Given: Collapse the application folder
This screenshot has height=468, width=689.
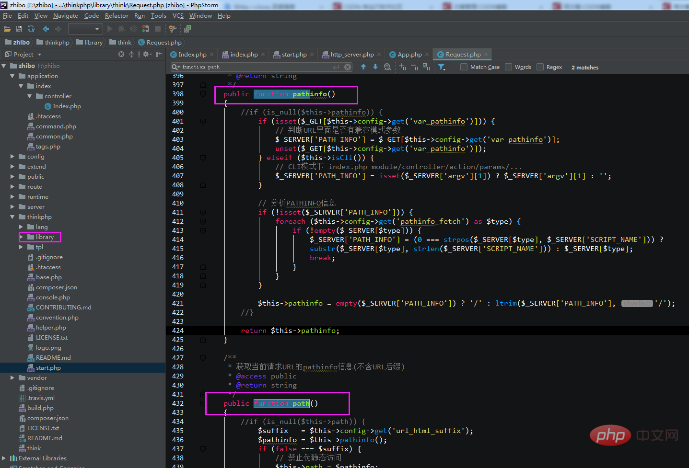Looking at the screenshot, I should 12,76.
